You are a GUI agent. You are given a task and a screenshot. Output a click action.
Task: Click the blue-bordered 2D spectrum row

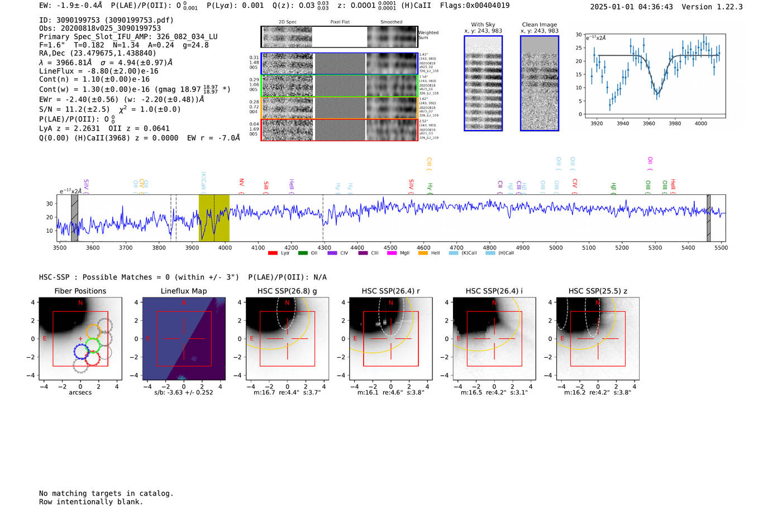pyautogui.click(x=340, y=64)
